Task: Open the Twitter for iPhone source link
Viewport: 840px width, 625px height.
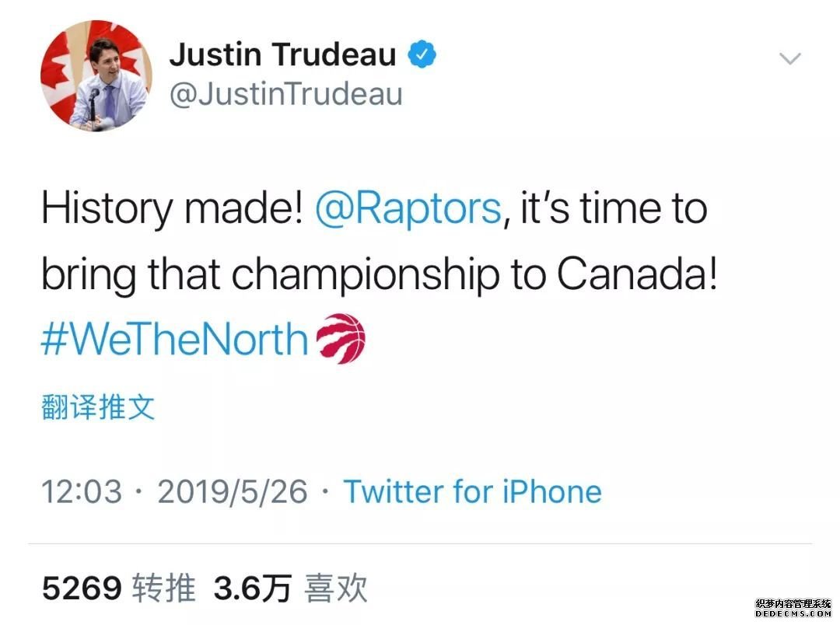Action: [473, 491]
